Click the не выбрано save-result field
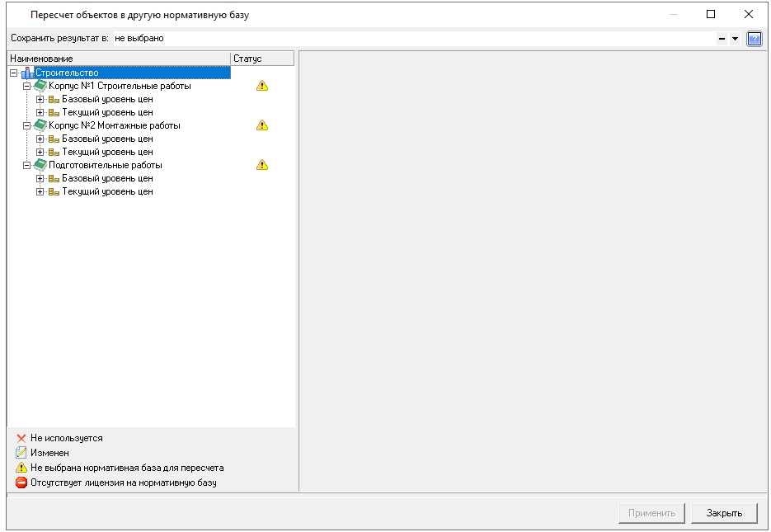The image size is (771, 532). pyautogui.click(x=412, y=39)
